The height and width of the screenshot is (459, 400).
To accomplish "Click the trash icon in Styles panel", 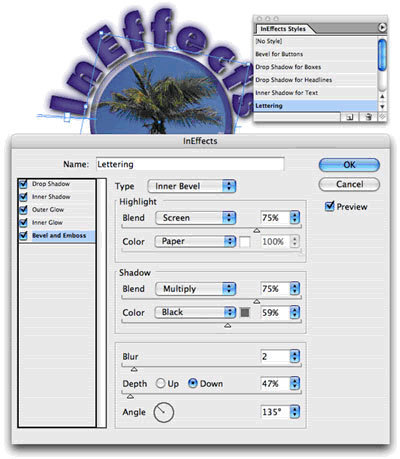I will (368, 117).
